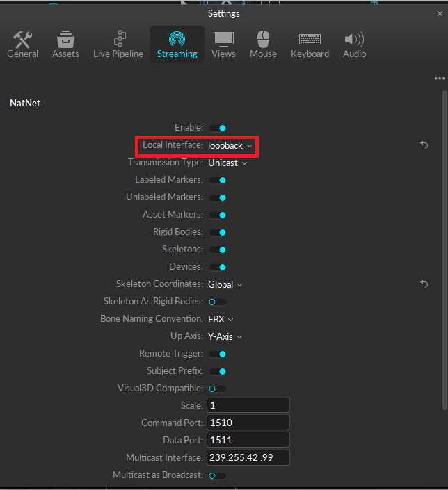
Task: Click the NatNet section heading
Action: 25,103
